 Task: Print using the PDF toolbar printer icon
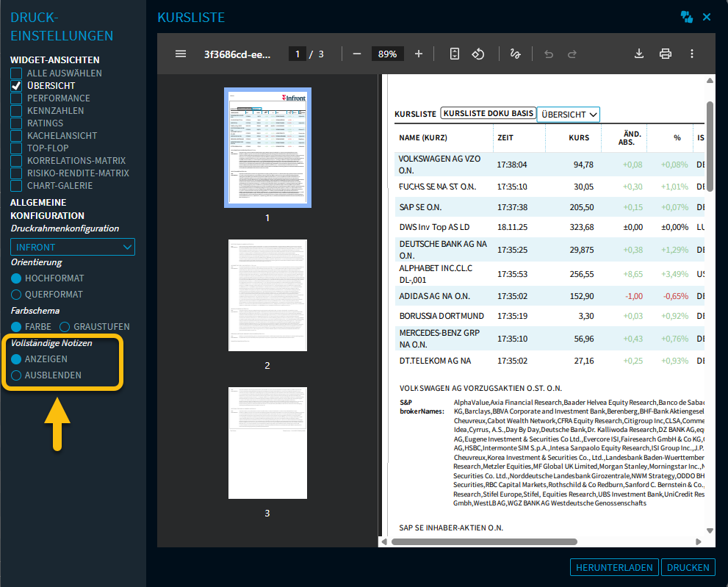(x=666, y=54)
